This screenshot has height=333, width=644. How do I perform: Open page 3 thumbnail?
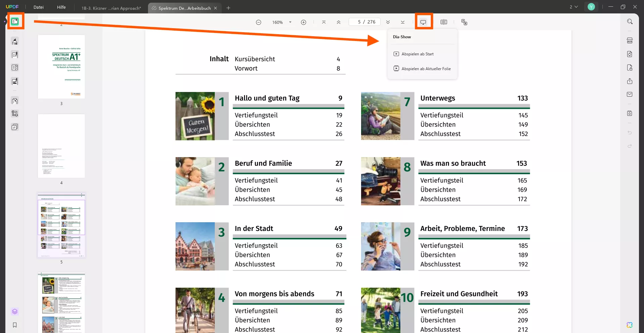[61, 67]
